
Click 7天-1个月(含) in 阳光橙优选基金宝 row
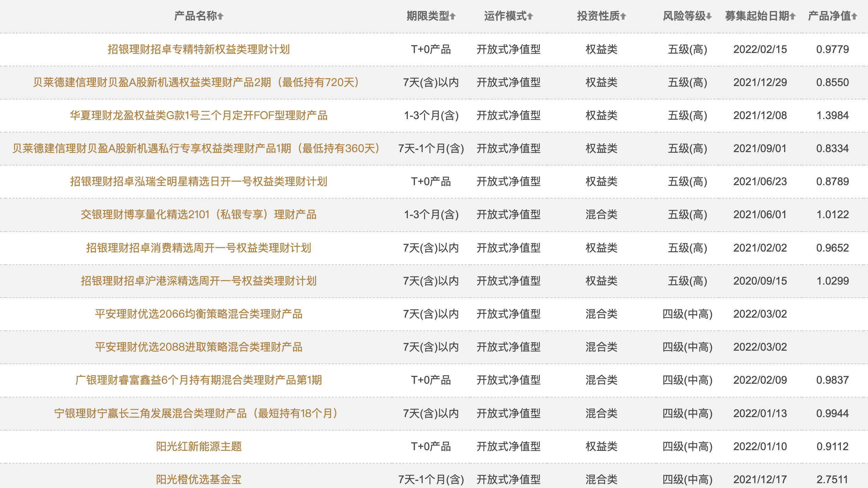click(x=431, y=479)
